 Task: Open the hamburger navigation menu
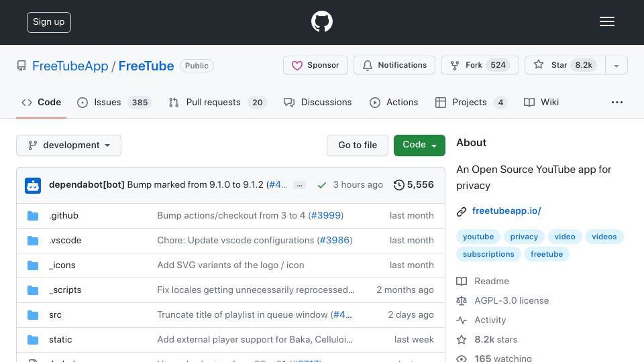coord(606,21)
